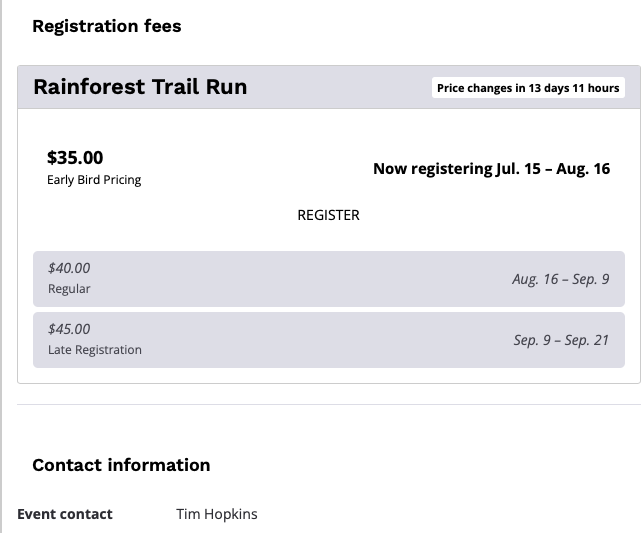Click the empty middle of the Regular pricing row
The width and height of the screenshot is (644, 533).
[300, 279]
